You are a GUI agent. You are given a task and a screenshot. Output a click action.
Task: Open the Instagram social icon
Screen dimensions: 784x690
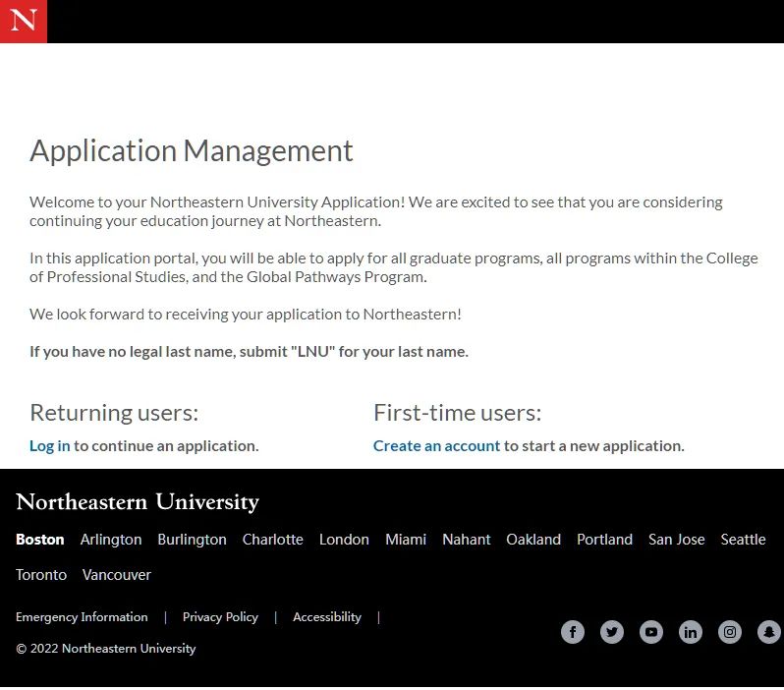[x=730, y=632]
